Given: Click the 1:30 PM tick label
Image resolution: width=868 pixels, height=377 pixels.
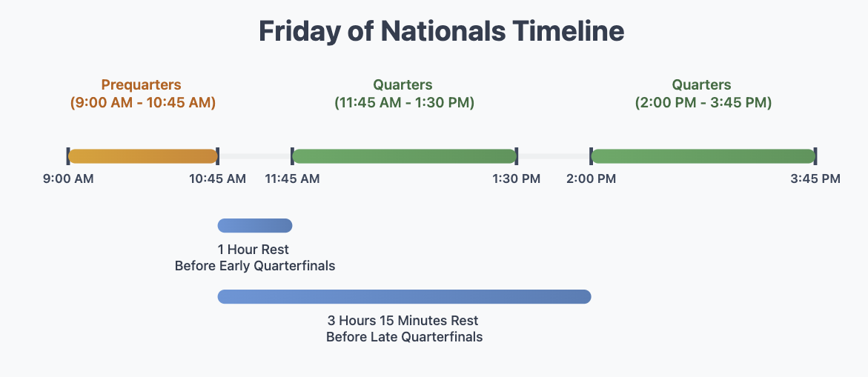Looking at the screenshot, I should (517, 179).
